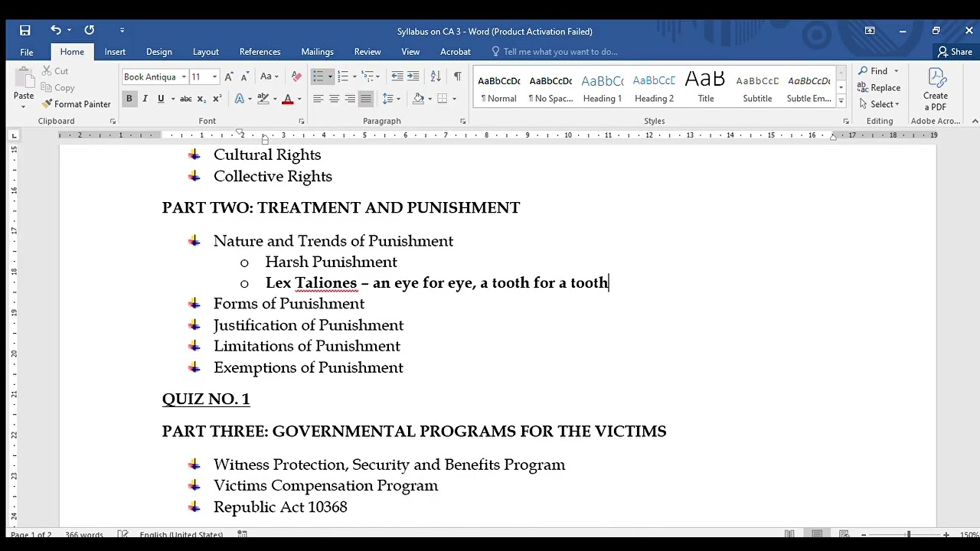Toggle Italic formatting
980x551 pixels.
145,99
